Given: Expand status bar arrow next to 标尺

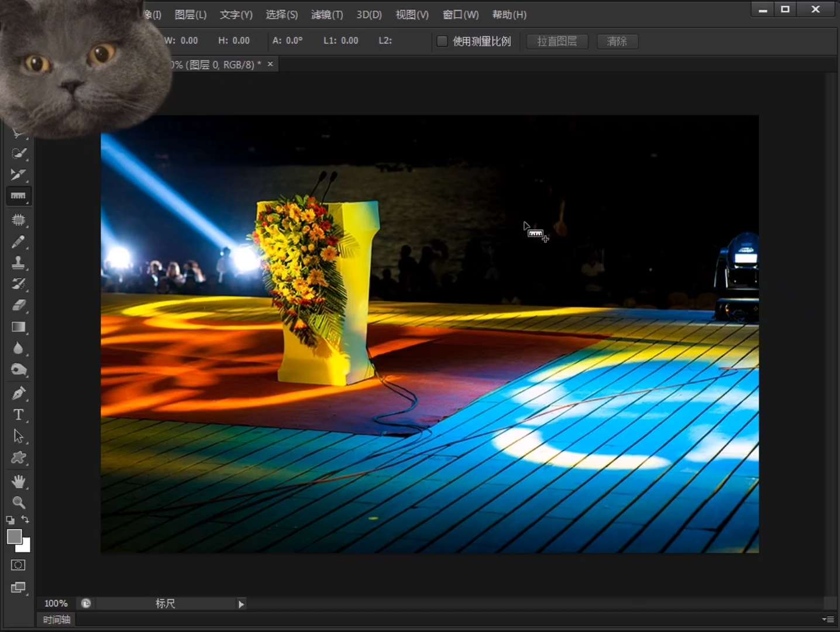Looking at the screenshot, I should pos(241,604).
